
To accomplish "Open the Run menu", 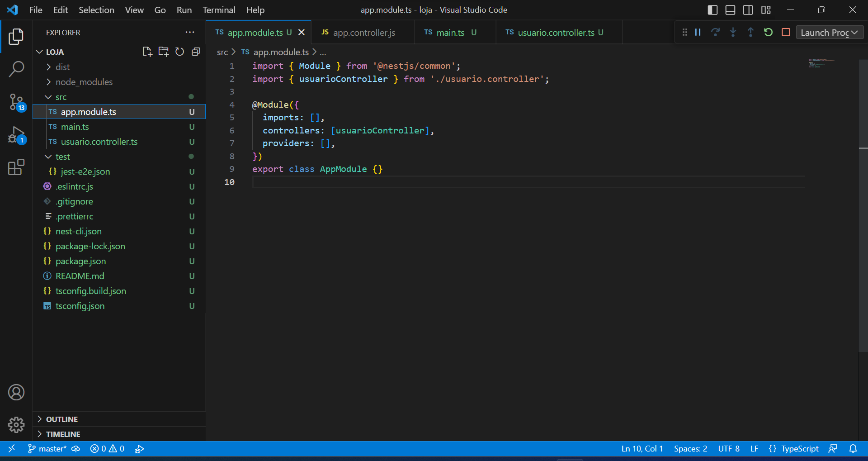I will coord(184,10).
